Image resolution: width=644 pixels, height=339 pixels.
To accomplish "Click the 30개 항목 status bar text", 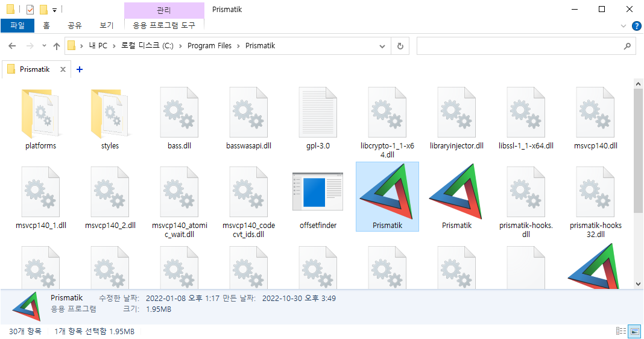I will (x=25, y=331).
